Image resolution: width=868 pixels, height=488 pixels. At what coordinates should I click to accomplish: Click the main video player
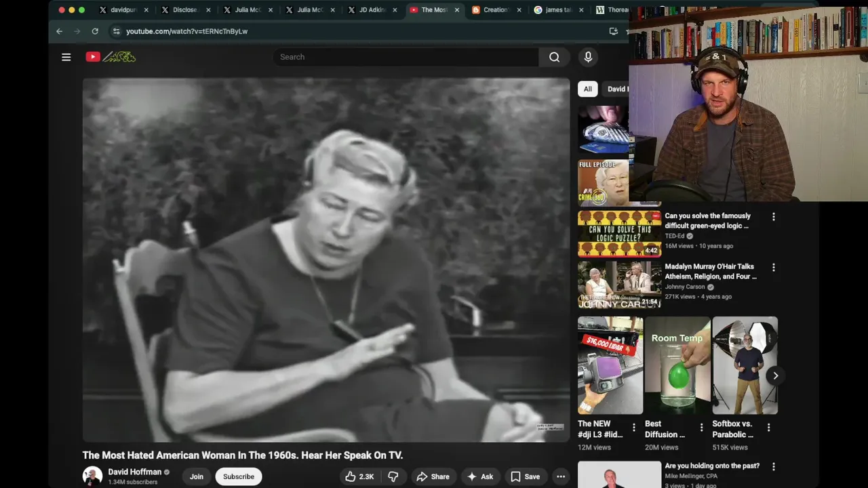pyautogui.click(x=326, y=260)
